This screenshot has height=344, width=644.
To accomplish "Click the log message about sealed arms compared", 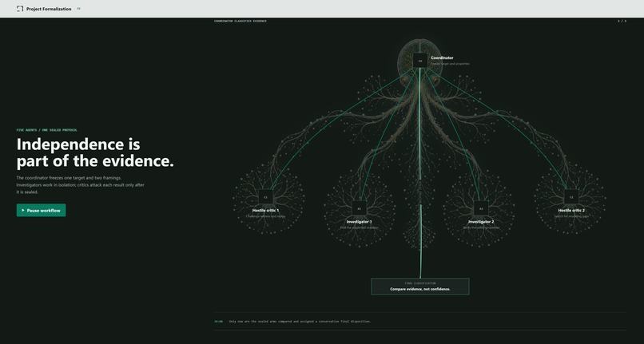I will (300, 322).
